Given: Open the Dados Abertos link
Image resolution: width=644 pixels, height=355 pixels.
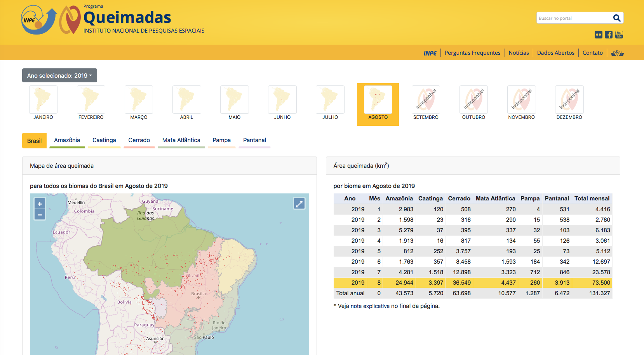Looking at the screenshot, I should click(555, 53).
